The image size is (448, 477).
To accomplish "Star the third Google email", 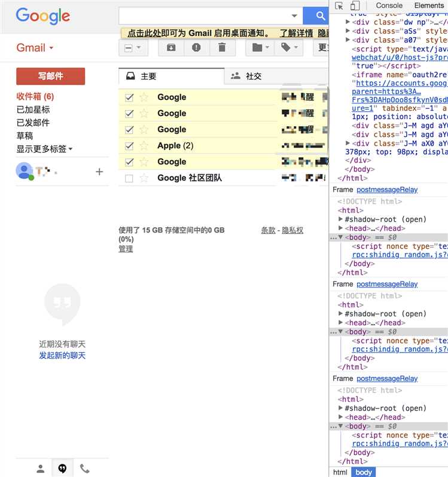I will tap(144, 130).
